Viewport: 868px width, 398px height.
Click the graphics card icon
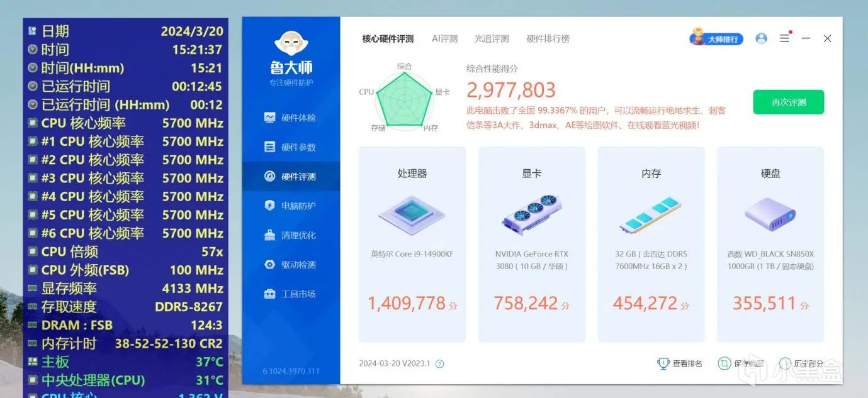532,214
